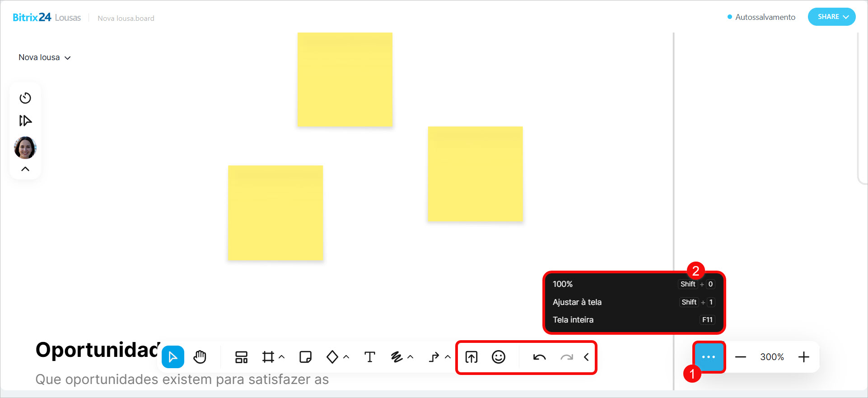The width and height of the screenshot is (868, 398).
Task: Click the upload file icon
Action: click(471, 357)
